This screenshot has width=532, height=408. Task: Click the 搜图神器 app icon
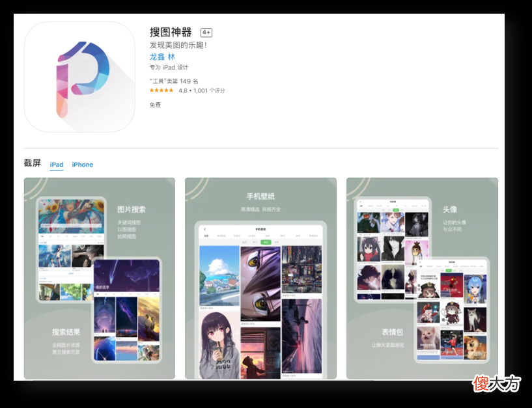[x=79, y=77]
